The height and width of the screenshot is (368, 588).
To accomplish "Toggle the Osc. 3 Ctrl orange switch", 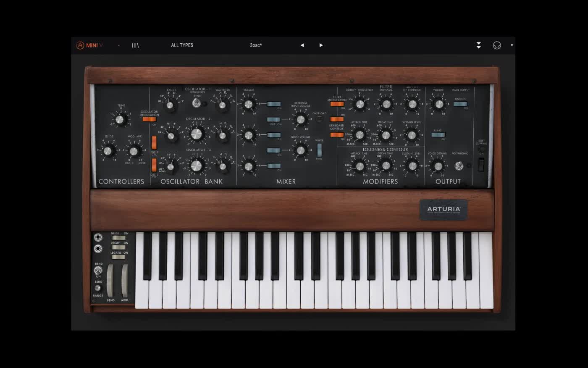I will [154, 165].
